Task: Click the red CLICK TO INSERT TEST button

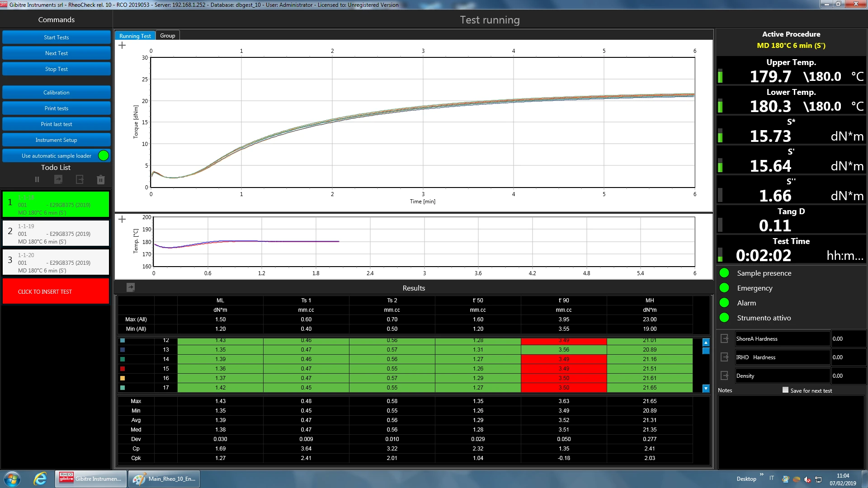Action: pos(56,291)
